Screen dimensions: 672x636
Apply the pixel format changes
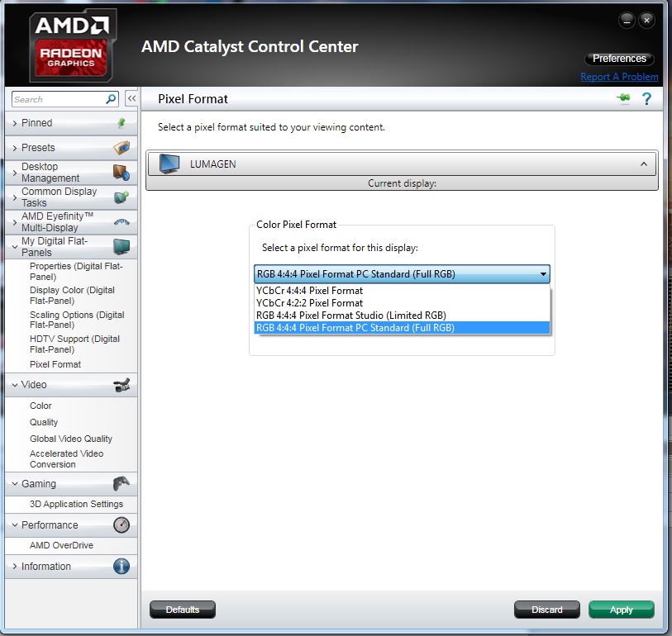(x=622, y=610)
